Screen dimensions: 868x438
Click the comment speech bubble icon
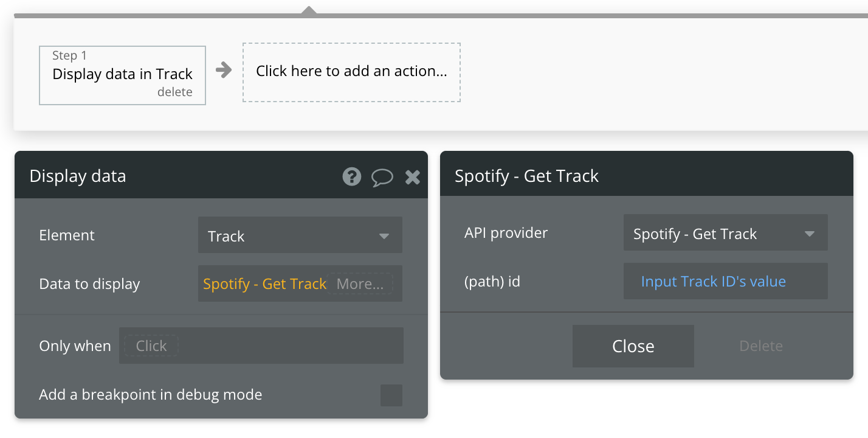(x=382, y=178)
